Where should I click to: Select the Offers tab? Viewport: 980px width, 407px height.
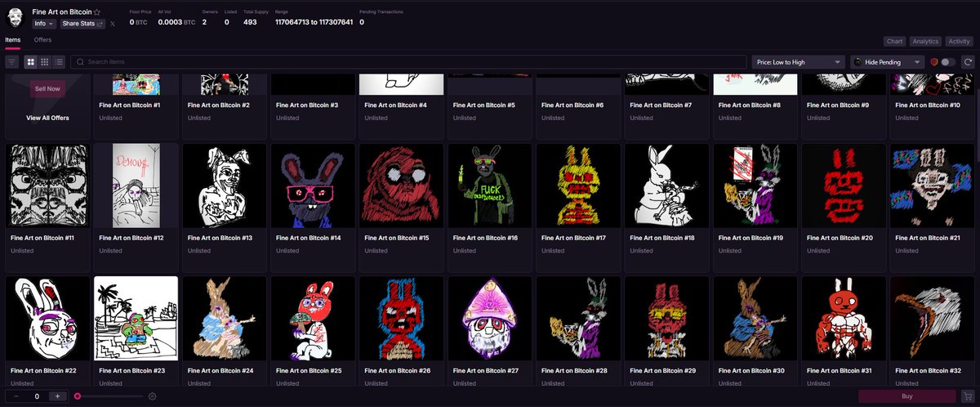[x=42, y=39]
